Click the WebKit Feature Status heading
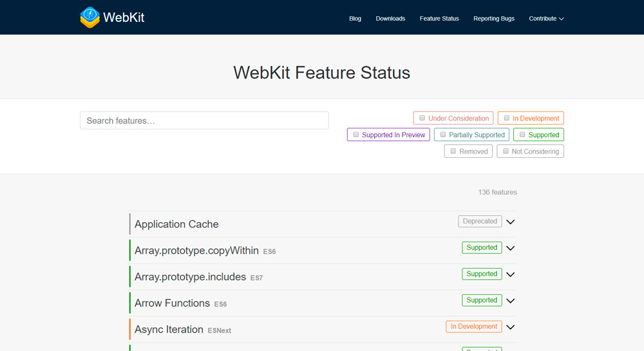The width and height of the screenshot is (644, 351). click(x=322, y=73)
